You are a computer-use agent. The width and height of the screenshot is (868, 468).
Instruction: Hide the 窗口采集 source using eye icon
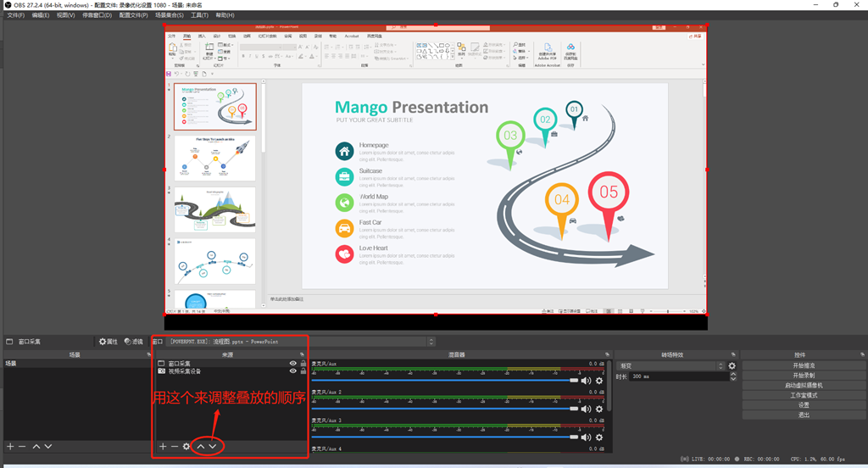coord(293,363)
